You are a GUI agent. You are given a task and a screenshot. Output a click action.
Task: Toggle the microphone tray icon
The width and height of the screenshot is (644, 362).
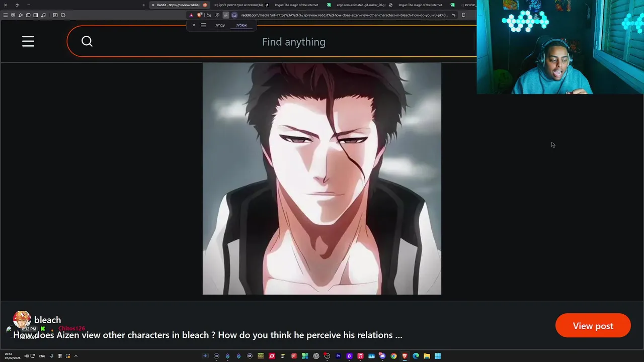point(51,356)
